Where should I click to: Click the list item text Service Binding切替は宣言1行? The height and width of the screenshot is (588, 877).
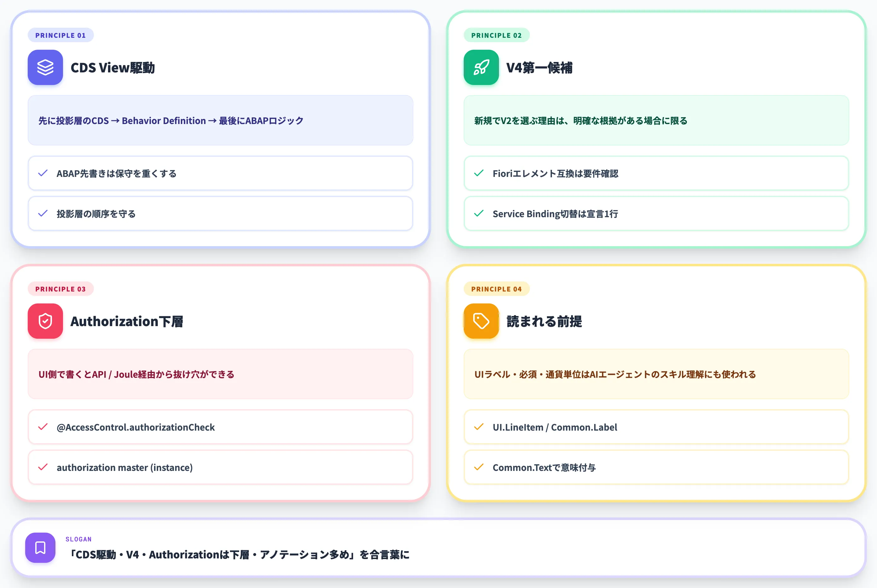(x=555, y=214)
